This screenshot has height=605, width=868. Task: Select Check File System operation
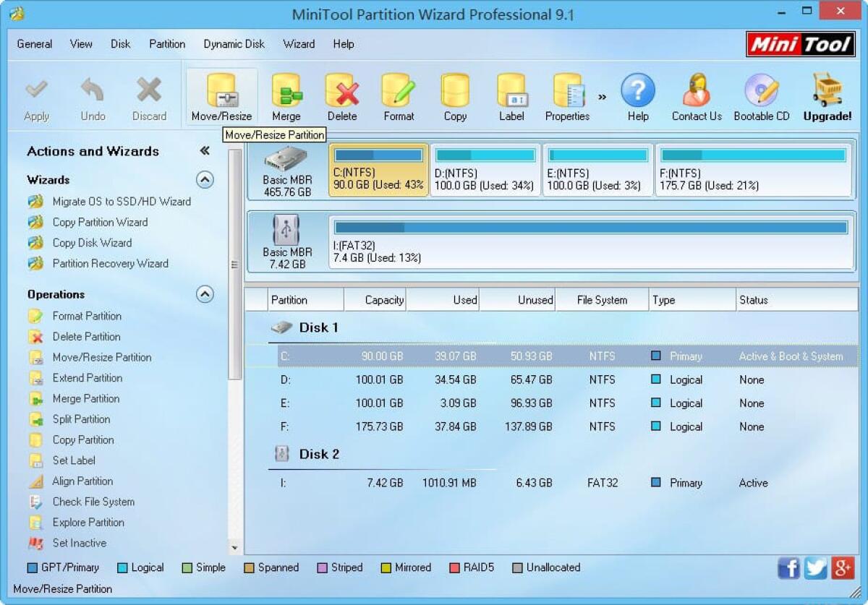(x=93, y=502)
